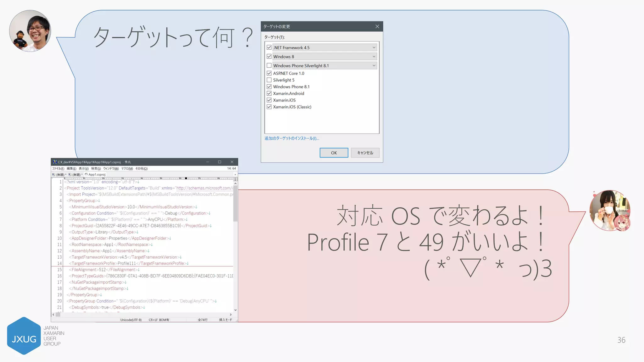Toggle the .NET Framework 4.5 checkbox
The width and height of the screenshot is (644, 362).
click(x=269, y=47)
